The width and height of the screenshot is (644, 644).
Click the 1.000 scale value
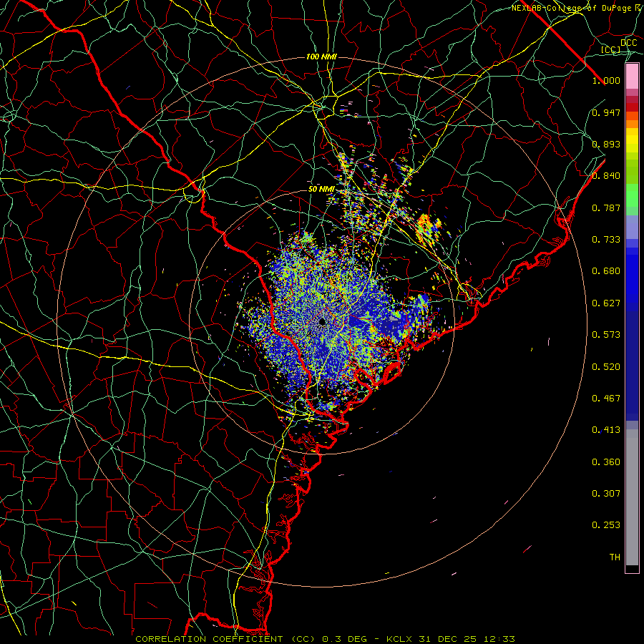(606, 80)
